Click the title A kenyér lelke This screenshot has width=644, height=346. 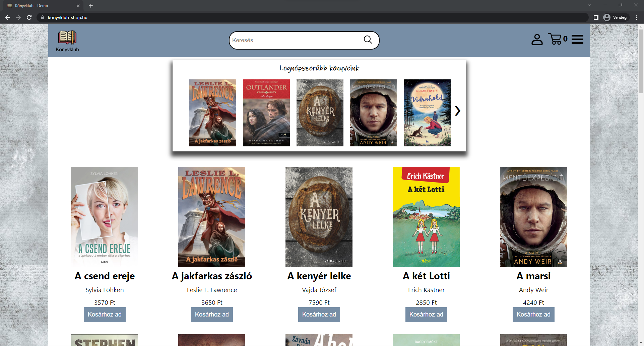319,276
